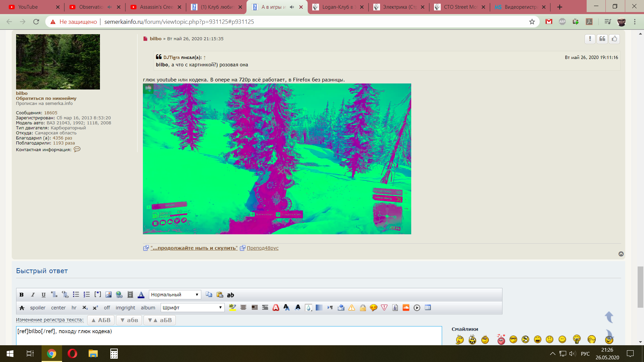Insert an image with the editor image icon
Viewport: 644px width, 362px height.
[x=108, y=295]
